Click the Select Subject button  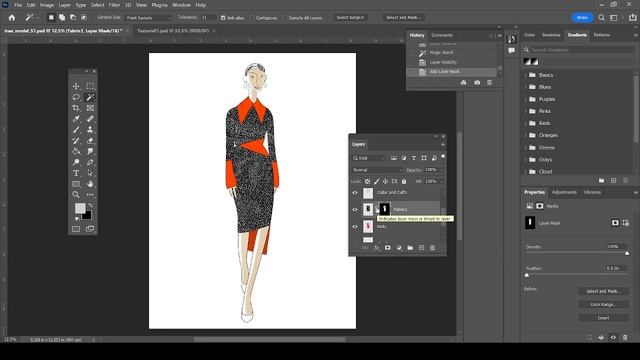(350, 18)
